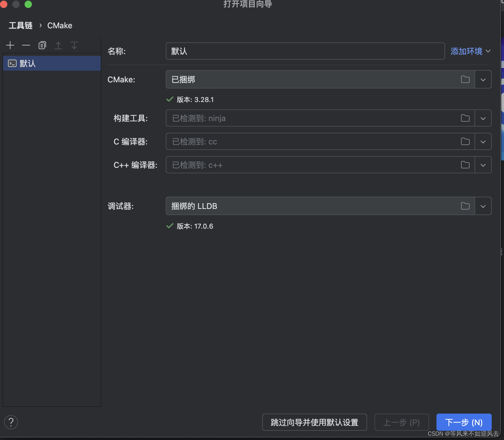Move the toolchain down
This screenshot has height=440, width=504.
tap(74, 45)
